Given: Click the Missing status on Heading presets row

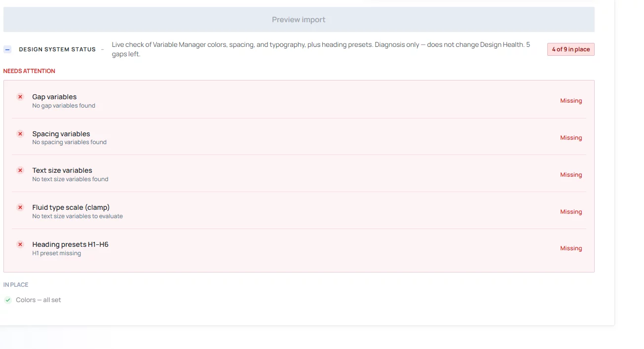Looking at the screenshot, I should click(x=571, y=248).
